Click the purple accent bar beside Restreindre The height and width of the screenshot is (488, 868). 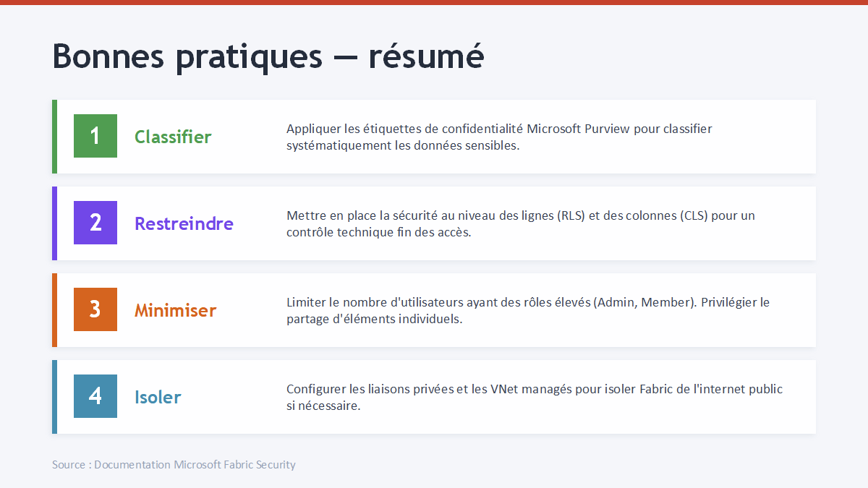click(x=54, y=223)
